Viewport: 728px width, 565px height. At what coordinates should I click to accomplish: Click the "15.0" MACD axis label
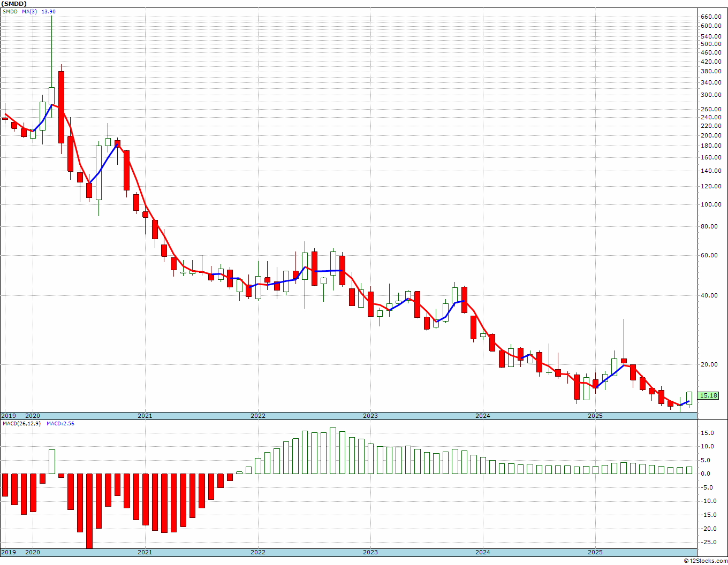pyautogui.click(x=708, y=433)
